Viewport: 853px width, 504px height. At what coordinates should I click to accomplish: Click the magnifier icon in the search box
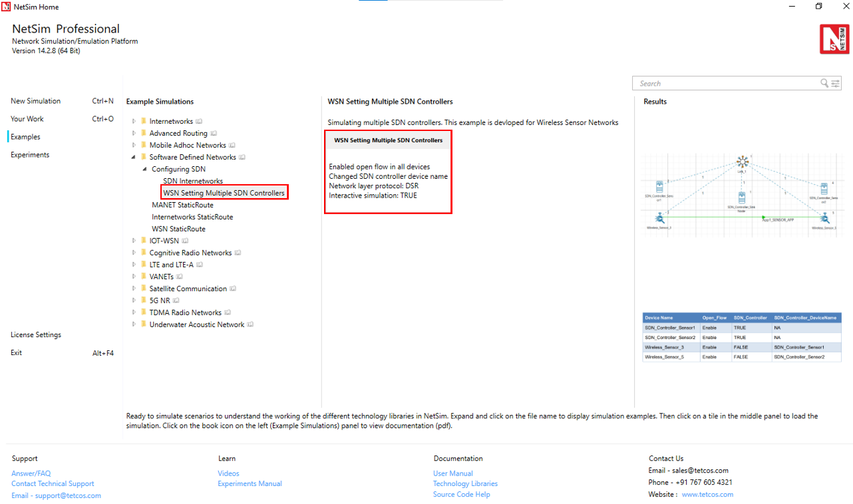(824, 83)
